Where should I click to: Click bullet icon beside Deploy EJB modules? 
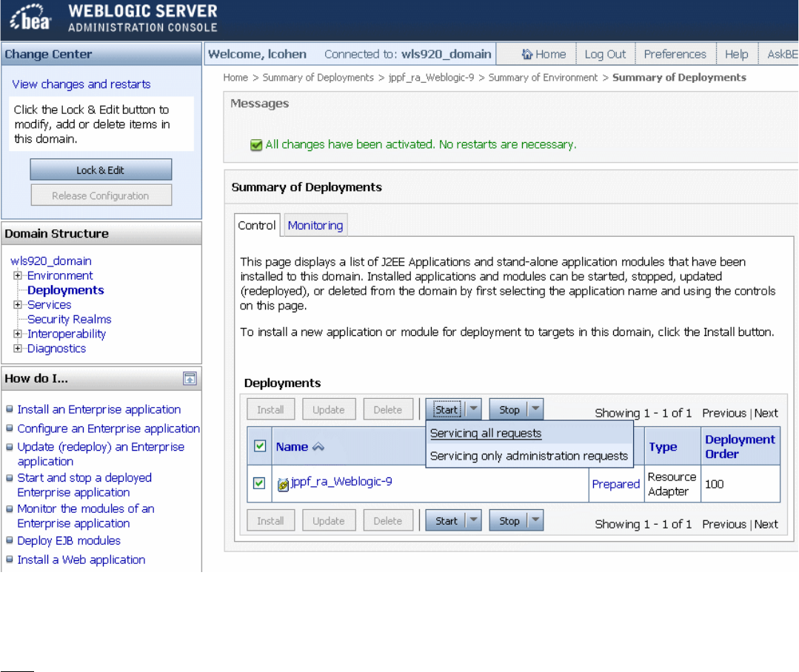tap(9, 540)
